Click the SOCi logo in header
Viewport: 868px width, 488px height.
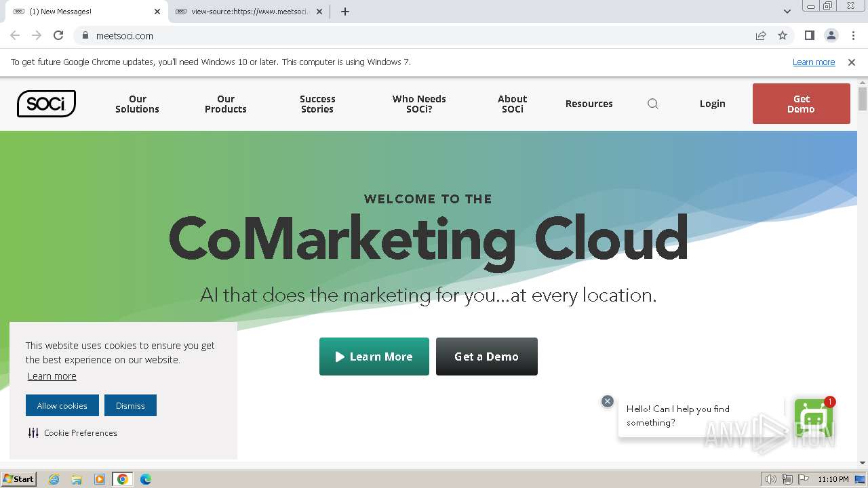[x=46, y=104]
